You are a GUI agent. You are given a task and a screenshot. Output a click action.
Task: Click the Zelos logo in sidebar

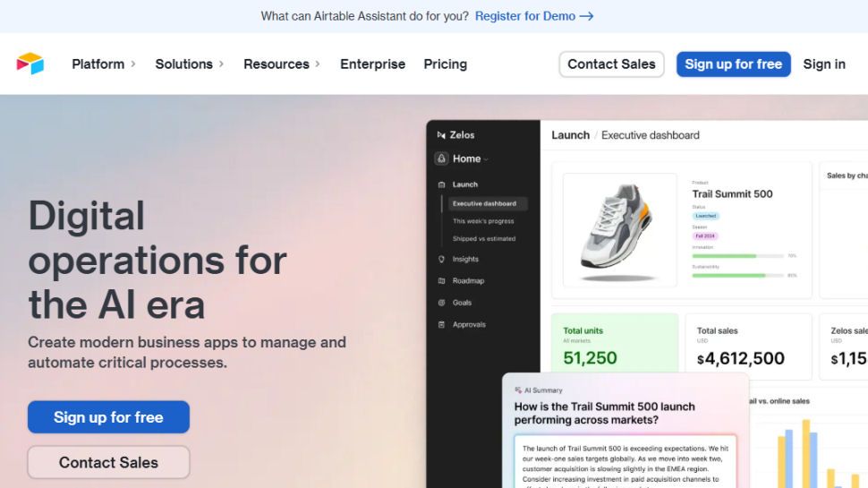point(441,135)
